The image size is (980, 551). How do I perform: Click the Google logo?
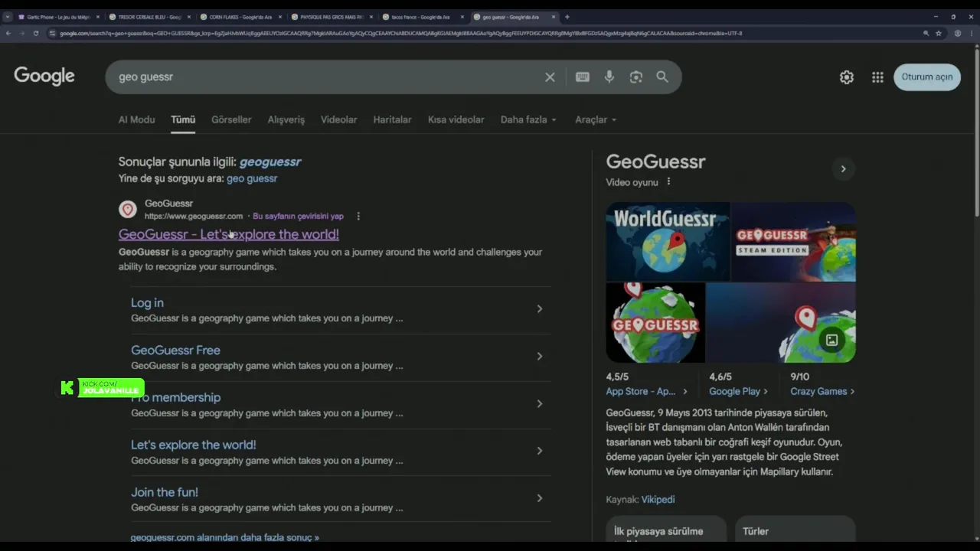(44, 77)
